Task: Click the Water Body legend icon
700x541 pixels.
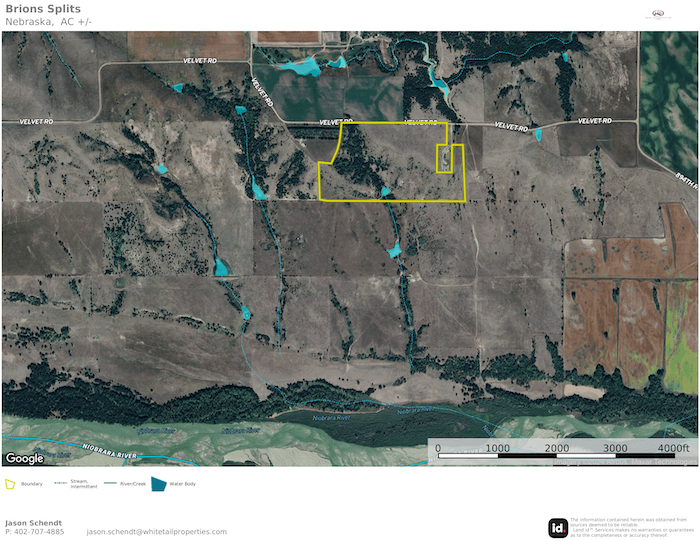Action: [x=159, y=484]
